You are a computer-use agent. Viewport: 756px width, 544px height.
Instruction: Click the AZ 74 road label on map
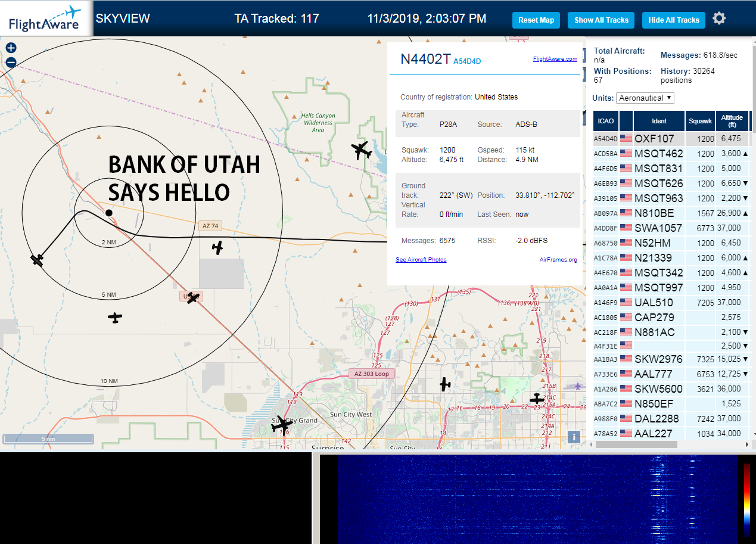point(211,225)
